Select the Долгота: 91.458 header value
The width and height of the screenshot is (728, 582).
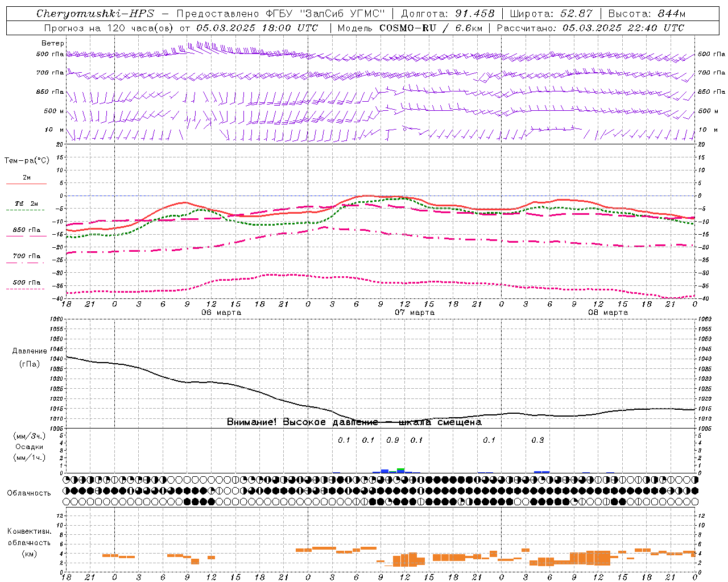click(x=448, y=14)
